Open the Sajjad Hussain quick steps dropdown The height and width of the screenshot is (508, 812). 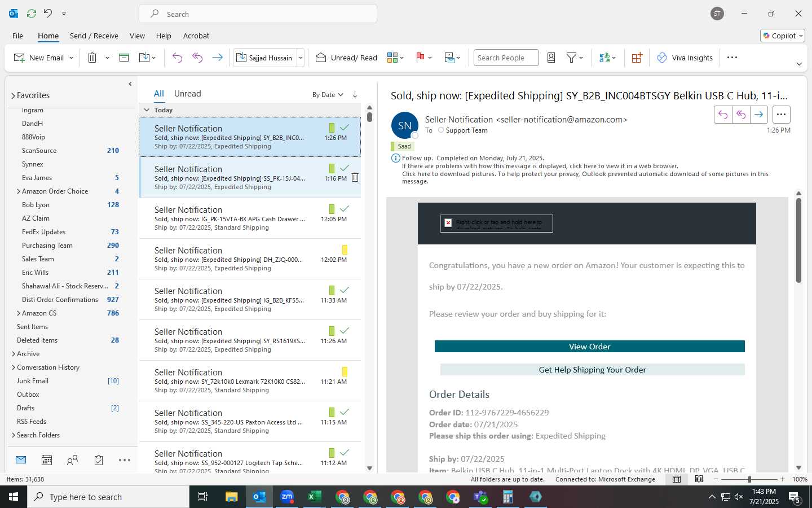301,58
